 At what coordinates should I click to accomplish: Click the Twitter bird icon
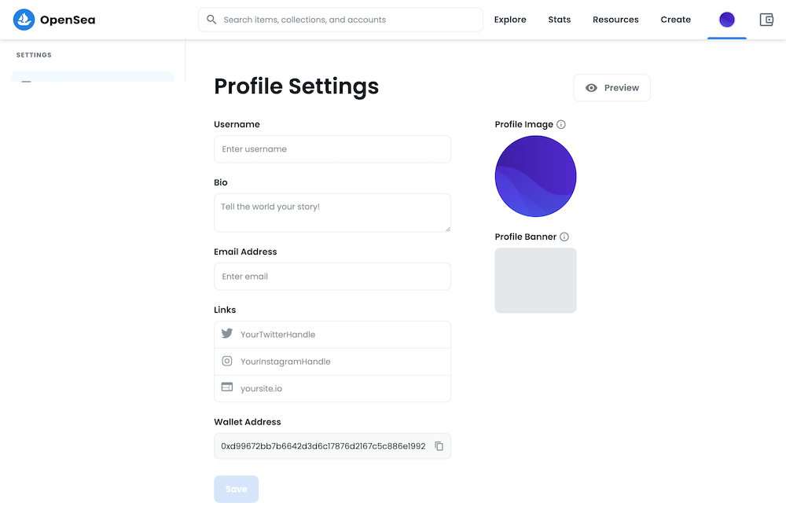[227, 334]
